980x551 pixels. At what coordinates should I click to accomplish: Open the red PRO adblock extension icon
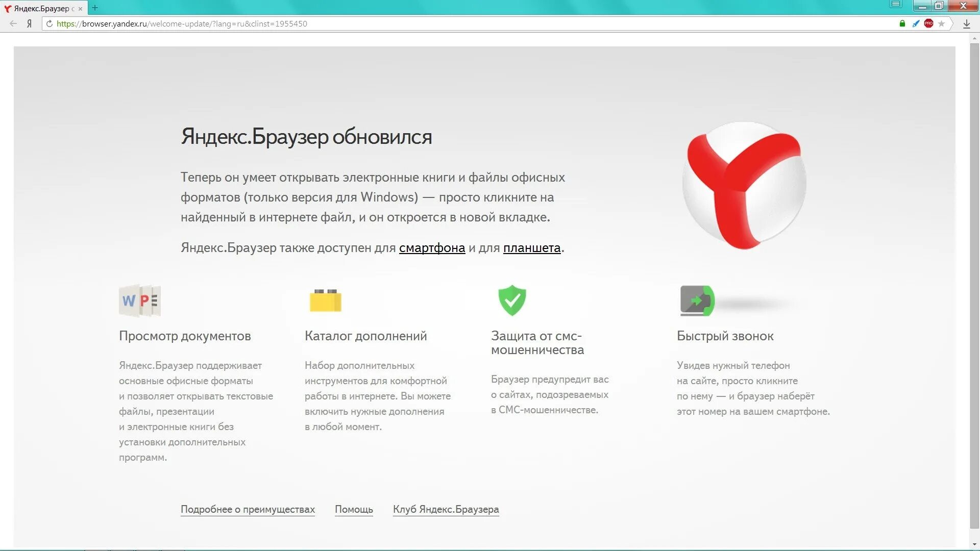point(928,23)
